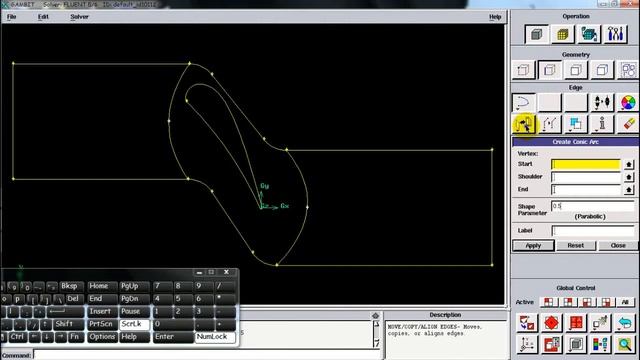The width and height of the screenshot is (640, 360).
Task: Click the Shoulder vertex input field
Action: 586,177
